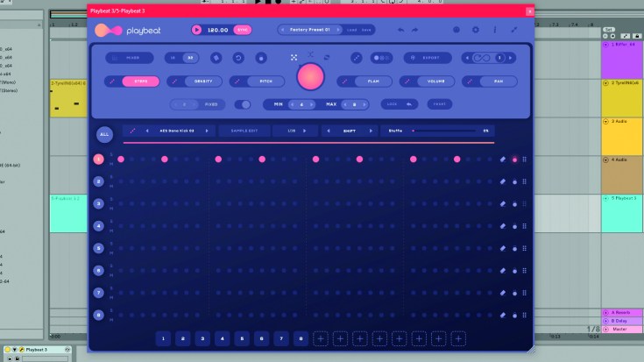
Task: Add new pattern in first empty slot
Action: click(x=321, y=339)
